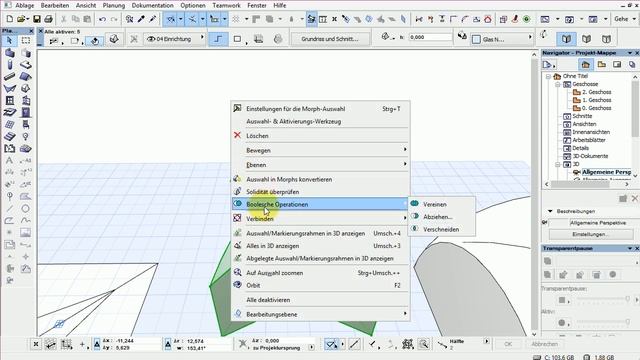Choose Verschneiden from the submenu
Viewport: 640px width, 360px height.
tap(442, 229)
